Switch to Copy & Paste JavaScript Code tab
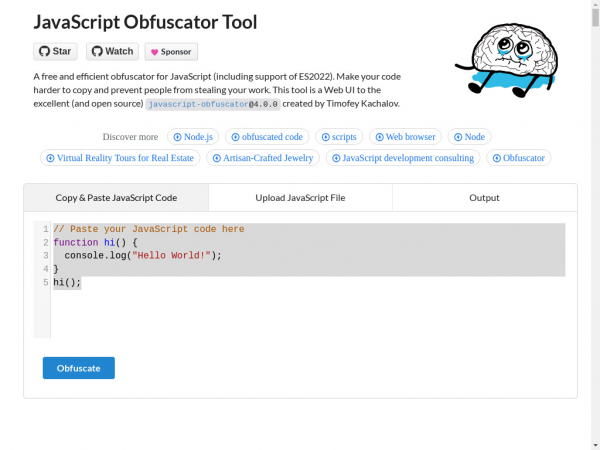This screenshot has width=600, height=450. 116,198
